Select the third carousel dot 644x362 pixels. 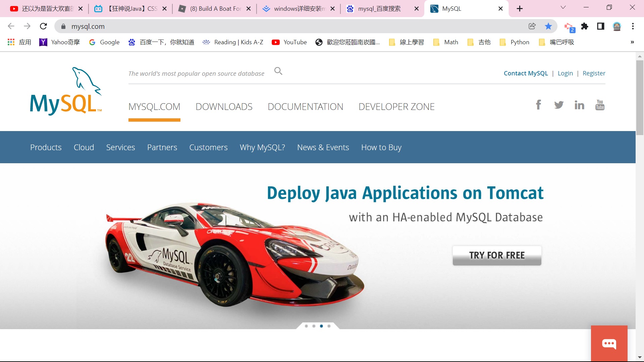point(321,326)
